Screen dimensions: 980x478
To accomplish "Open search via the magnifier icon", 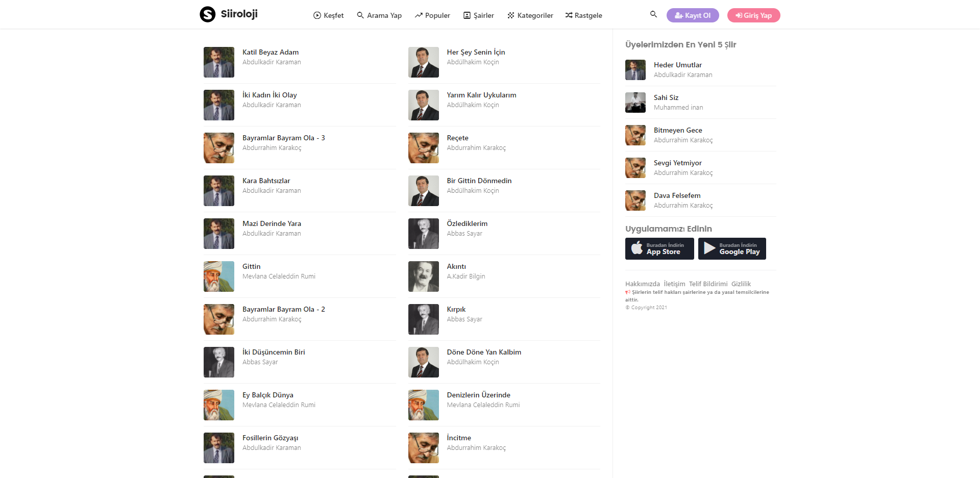I will pos(653,14).
